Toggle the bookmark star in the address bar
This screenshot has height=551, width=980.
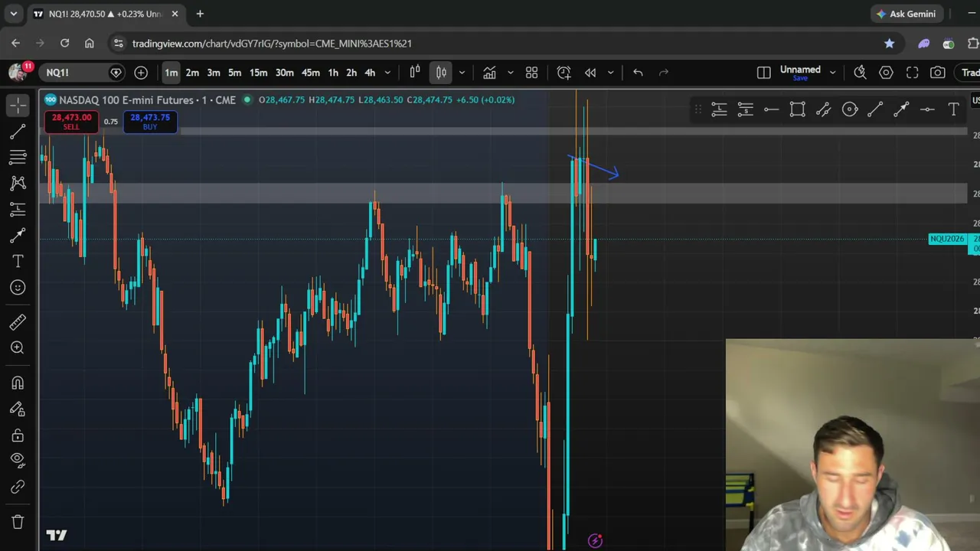[889, 44]
